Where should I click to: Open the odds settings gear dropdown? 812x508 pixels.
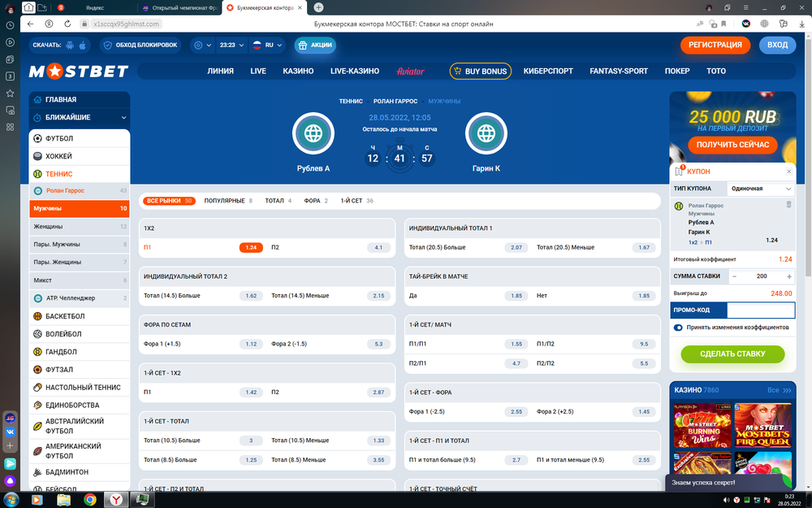201,45
